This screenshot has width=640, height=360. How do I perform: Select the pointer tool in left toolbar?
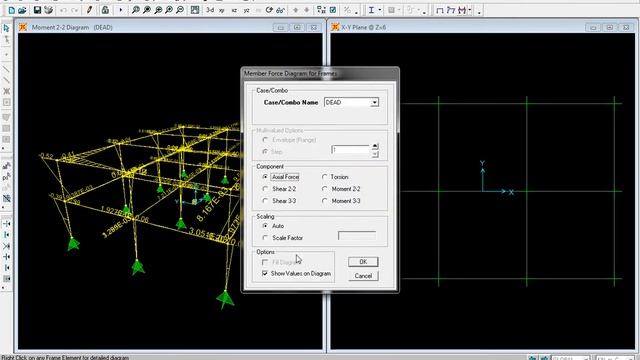(6, 28)
